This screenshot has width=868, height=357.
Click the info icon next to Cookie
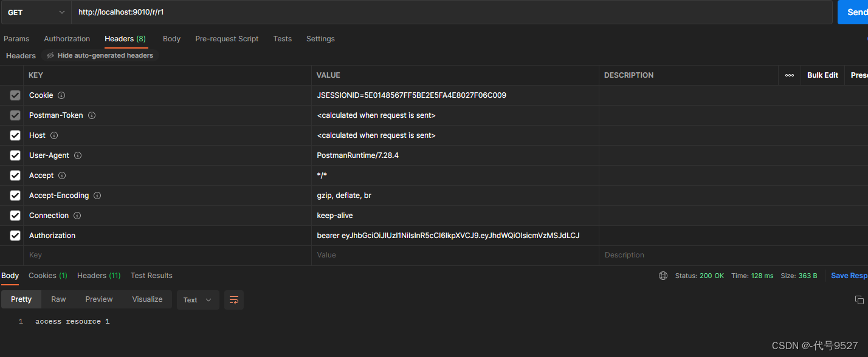(x=61, y=95)
